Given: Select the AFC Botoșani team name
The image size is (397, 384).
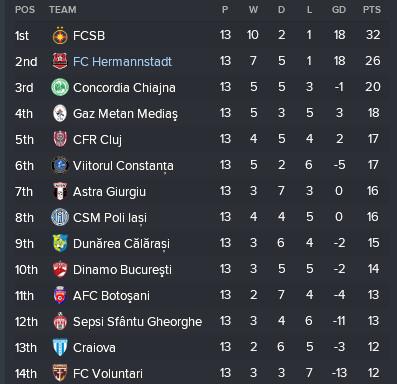Looking at the screenshot, I should [x=111, y=296].
